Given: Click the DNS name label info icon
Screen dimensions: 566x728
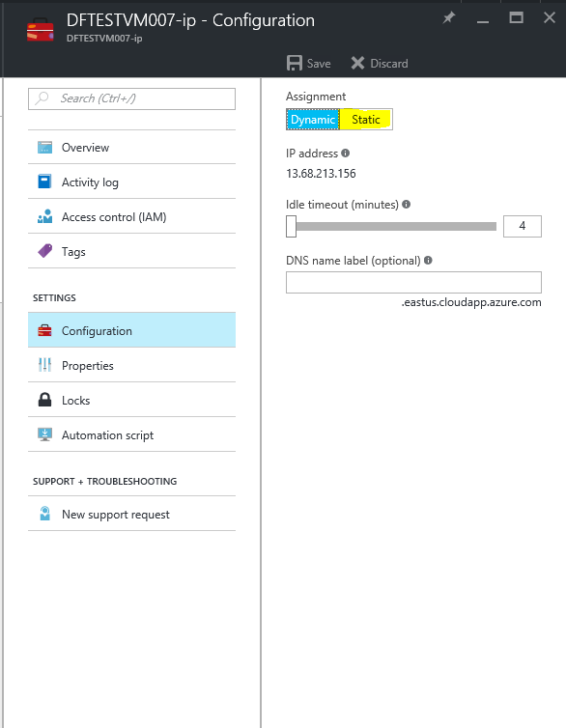Looking at the screenshot, I should [x=428, y=260].
